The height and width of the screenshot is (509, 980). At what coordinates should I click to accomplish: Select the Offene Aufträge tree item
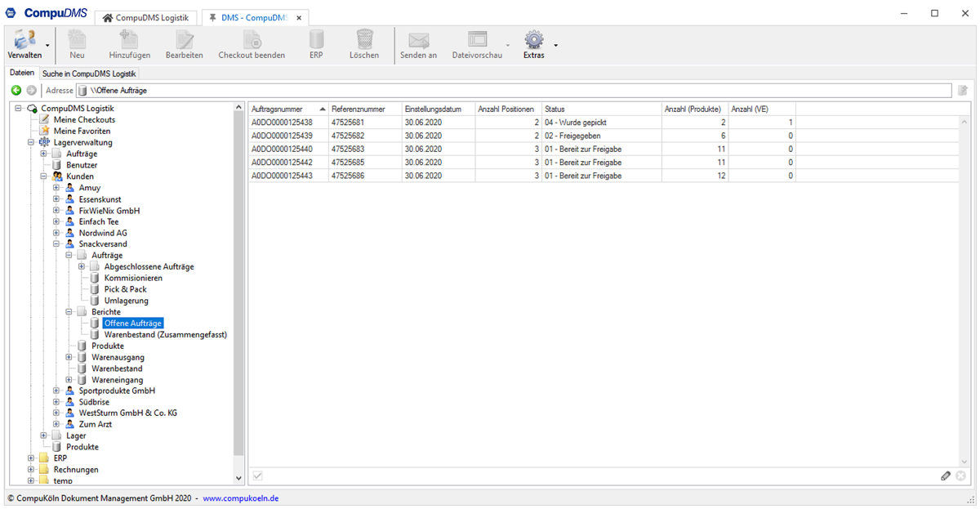pyautogui.click(x=133, y=324)
